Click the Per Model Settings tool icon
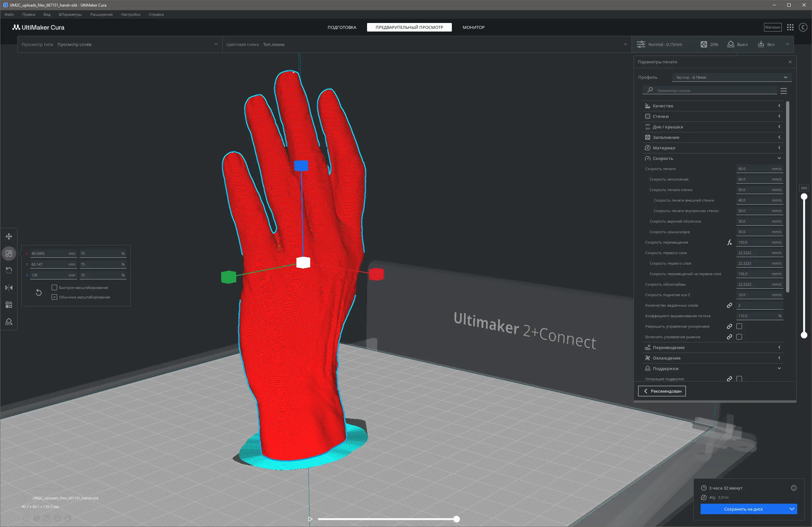The width and height of the screenshot is (812, 527). pos(9,304)
